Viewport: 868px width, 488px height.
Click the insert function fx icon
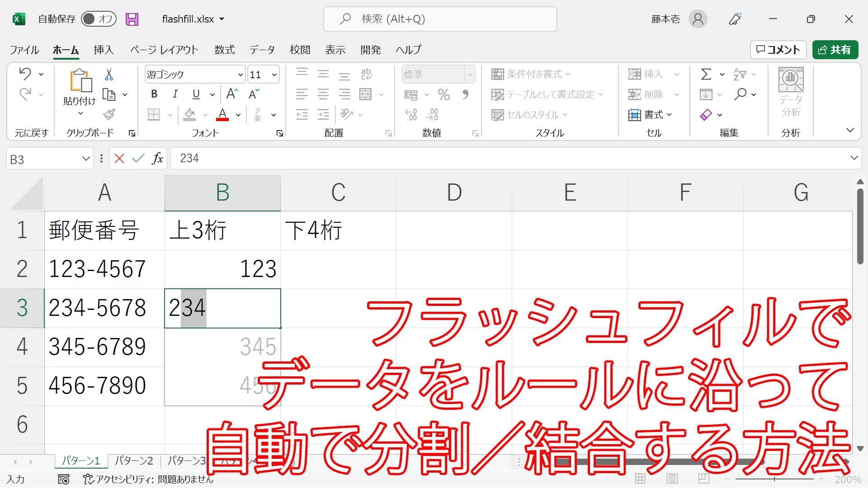157,158
